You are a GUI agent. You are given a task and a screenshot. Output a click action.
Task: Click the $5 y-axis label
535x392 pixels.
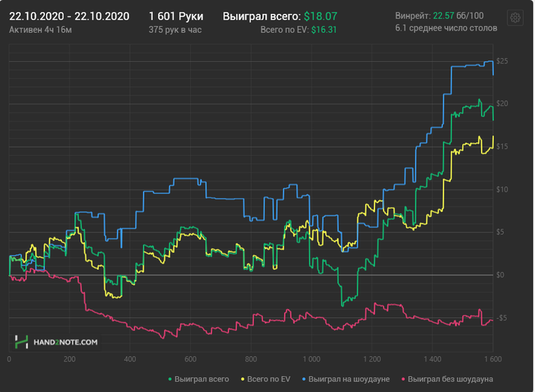pos(500,232)
